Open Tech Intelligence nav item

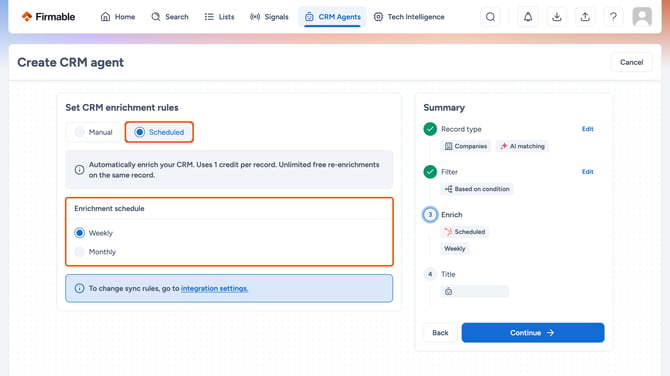click(x=409, y=17)
